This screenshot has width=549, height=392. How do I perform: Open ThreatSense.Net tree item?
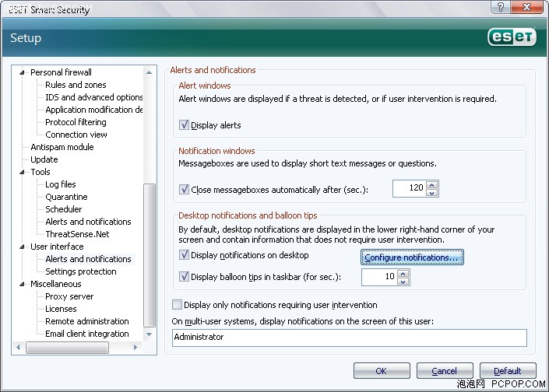click(77, 234)
